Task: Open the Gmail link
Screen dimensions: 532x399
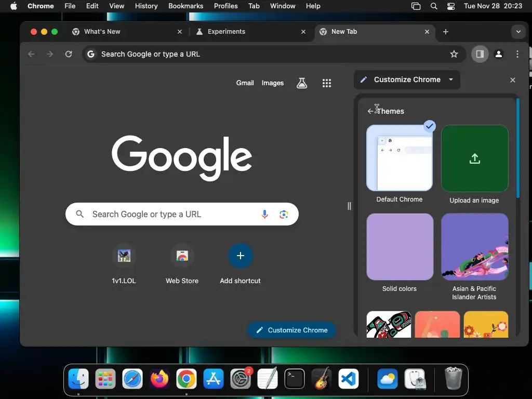Action: (x=245, y=83)
